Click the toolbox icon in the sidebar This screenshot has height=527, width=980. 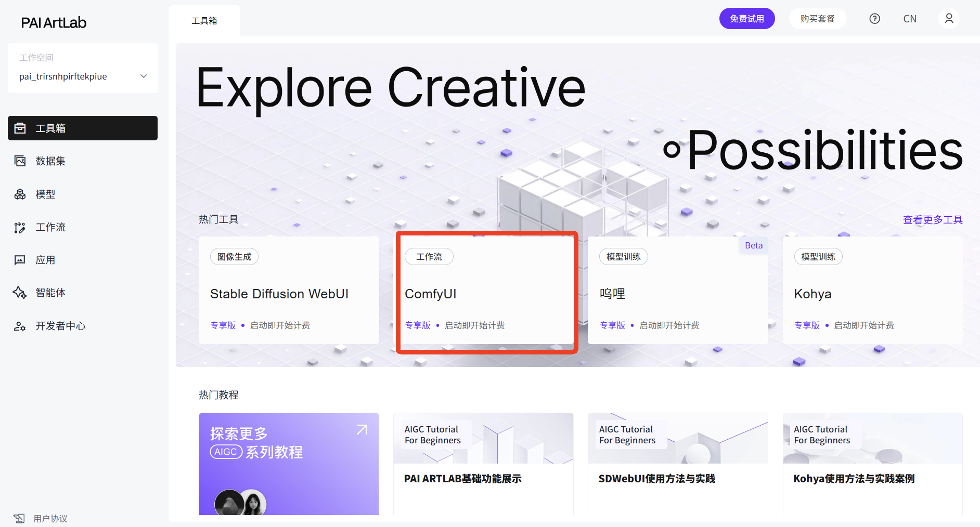pos(20,128)
